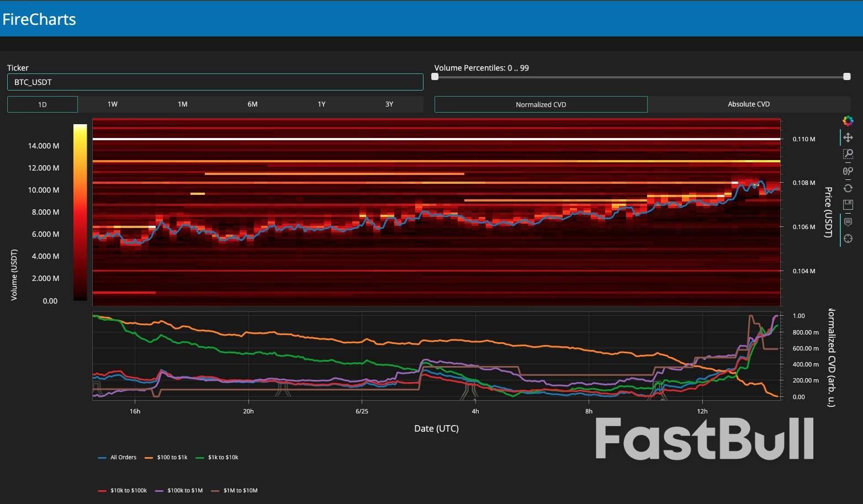Choose the 3Y time range
Viewport: 863px width, 504px height.
click(x=389, y=104)
